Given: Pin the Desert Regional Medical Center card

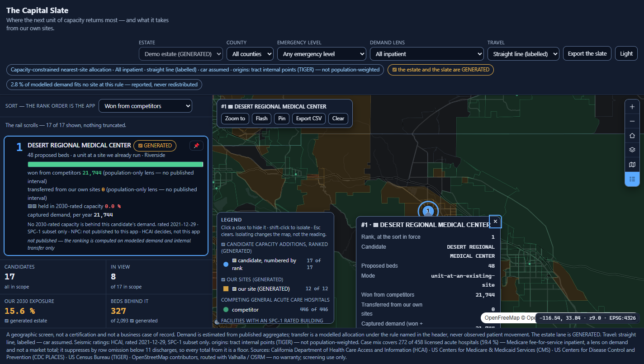Looking at the screenshot, I should [196, 146].
